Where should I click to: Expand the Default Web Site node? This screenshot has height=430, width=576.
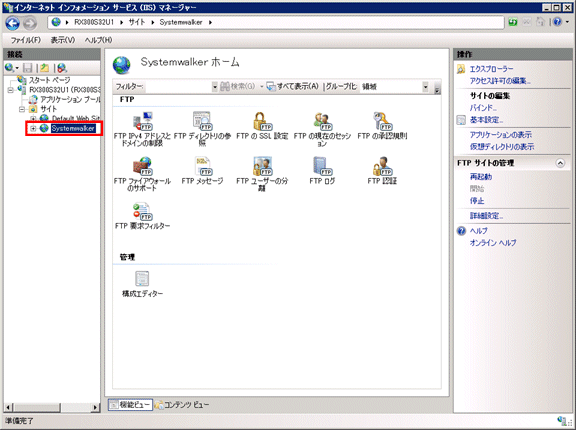point(33,118)
